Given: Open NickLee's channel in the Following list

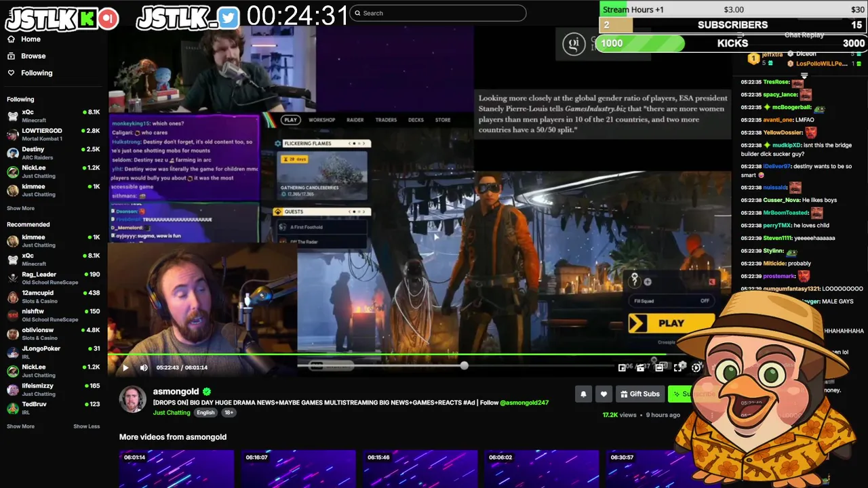Looking at the screenshot, I should click(54, 171).
